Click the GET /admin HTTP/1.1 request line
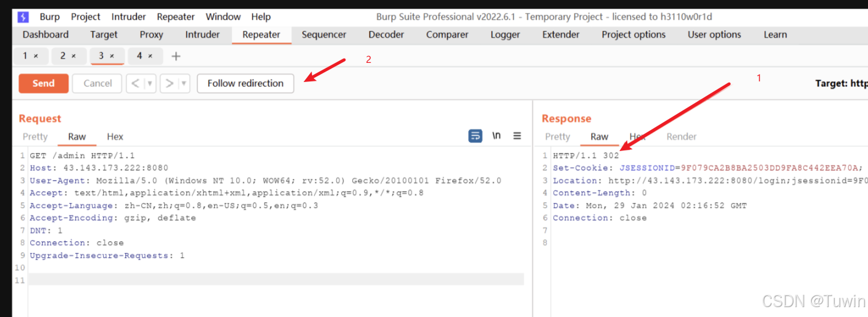This screenshot has height=317, width=868. pos(82,155)
